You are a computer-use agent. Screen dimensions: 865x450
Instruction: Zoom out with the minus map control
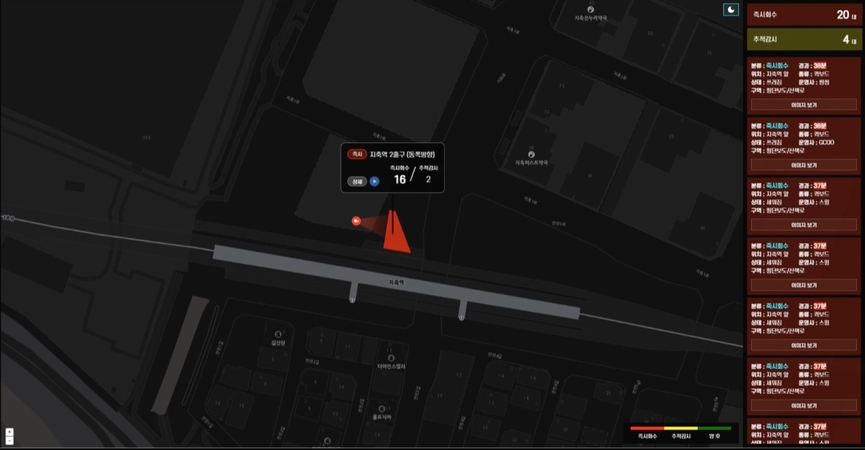point(9,440)
